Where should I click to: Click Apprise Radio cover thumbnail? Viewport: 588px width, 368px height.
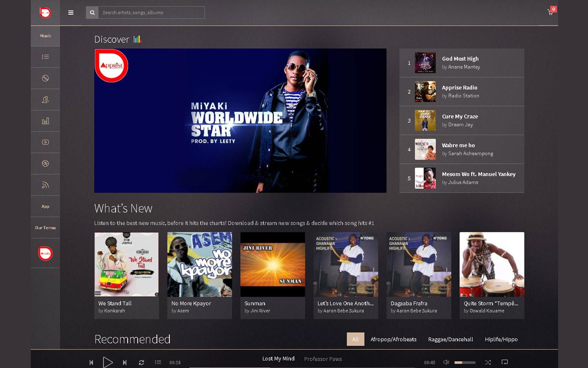click(x=425, y=92)
